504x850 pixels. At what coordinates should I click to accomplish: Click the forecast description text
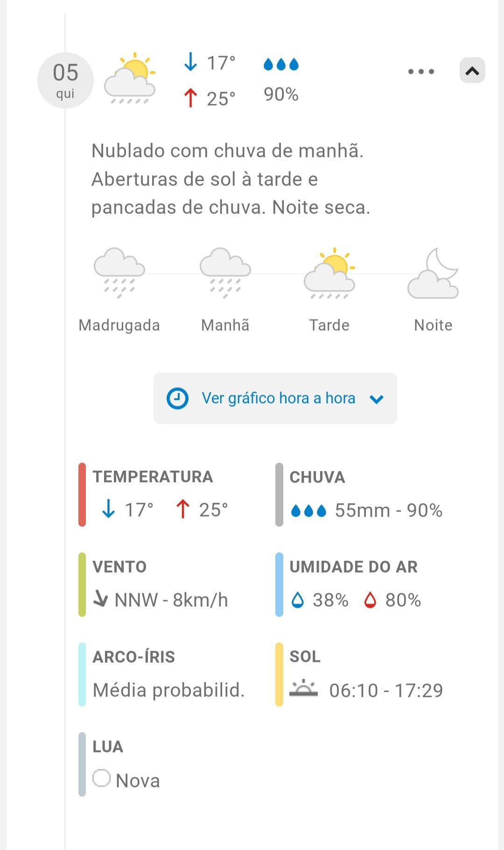coord(231,179)
